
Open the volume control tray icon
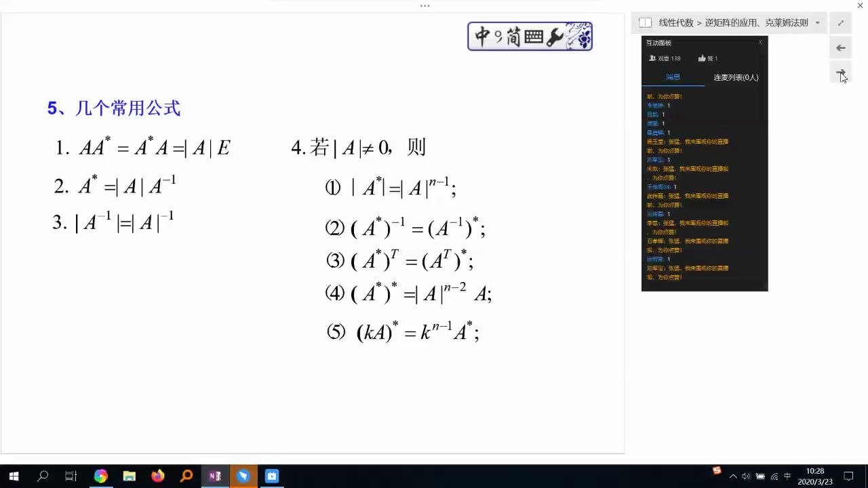click(746, 476)
